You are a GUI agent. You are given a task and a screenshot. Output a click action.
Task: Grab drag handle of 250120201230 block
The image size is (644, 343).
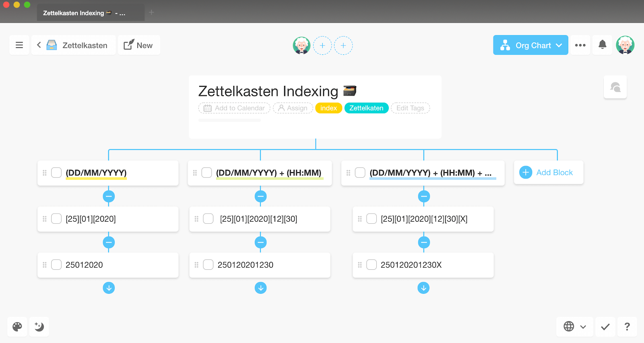click(x=196, y=265)
